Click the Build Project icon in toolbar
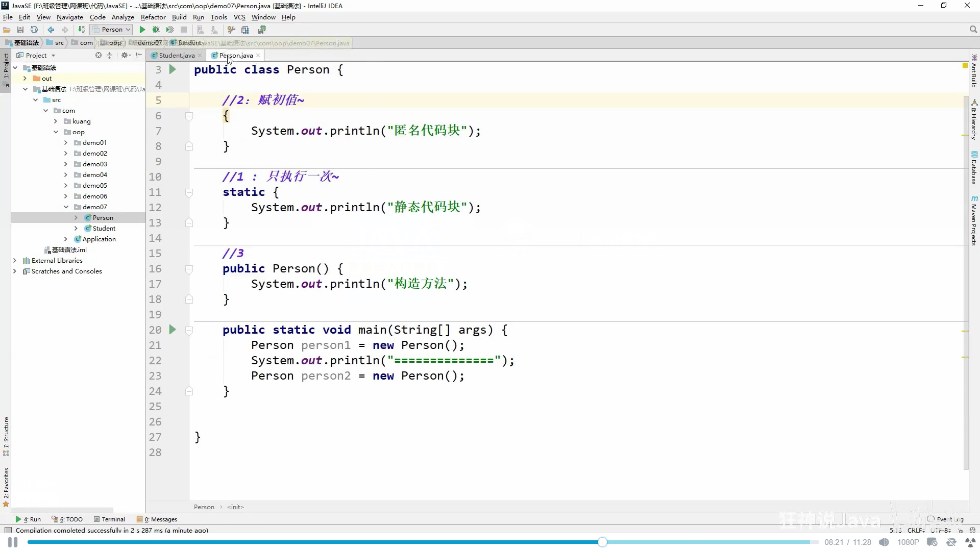This screenshot has width=980, height=551. [x=82, y=30]
